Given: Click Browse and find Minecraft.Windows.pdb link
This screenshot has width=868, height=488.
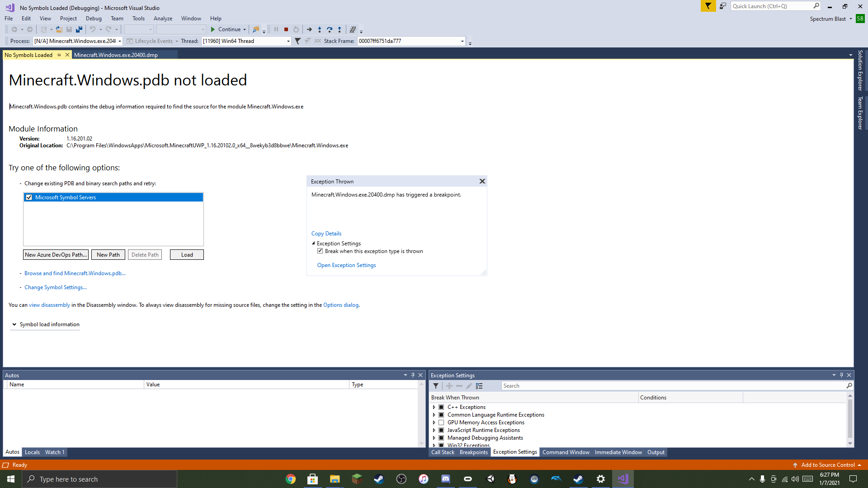Looking at the screenshot, I should coord(75,273).
